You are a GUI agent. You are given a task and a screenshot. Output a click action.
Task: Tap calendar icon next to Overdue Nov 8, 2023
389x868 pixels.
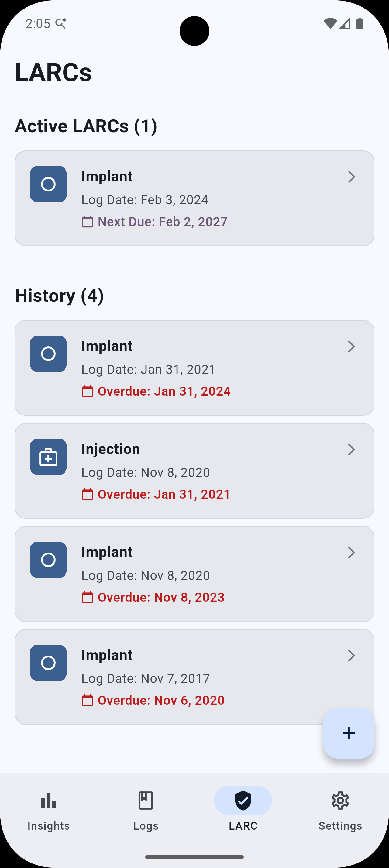click(x=88, y=597)
